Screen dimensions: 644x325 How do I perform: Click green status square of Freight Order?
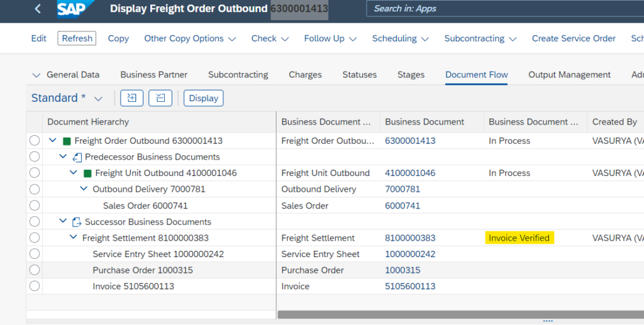pyautogui.click(x=67, y=141)
